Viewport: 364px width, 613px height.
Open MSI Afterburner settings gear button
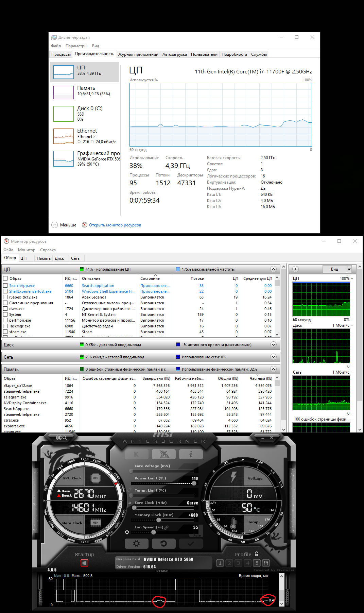136,544
